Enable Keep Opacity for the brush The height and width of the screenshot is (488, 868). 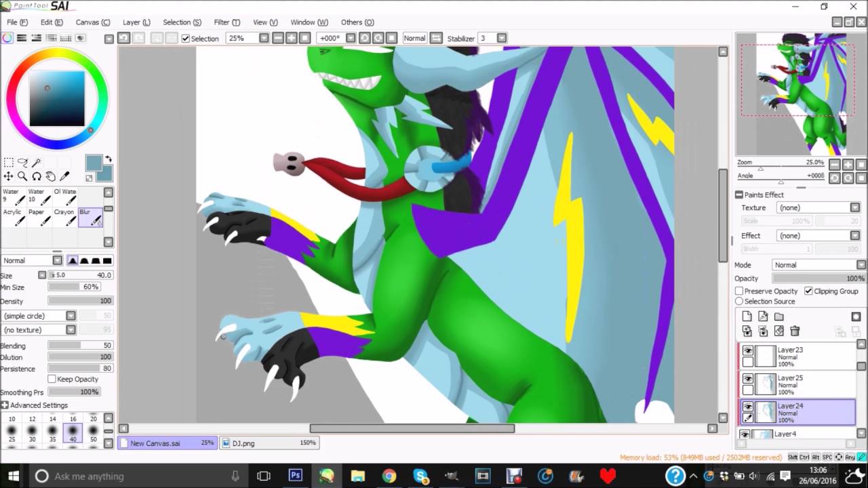pos(52,379)
